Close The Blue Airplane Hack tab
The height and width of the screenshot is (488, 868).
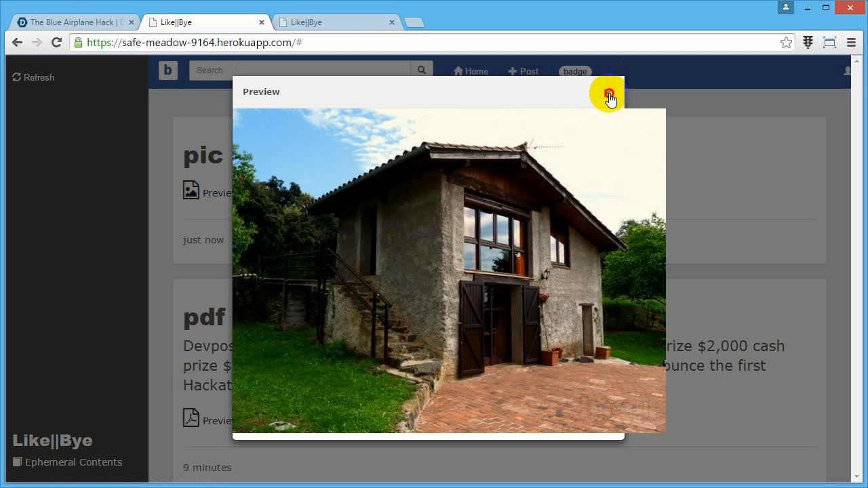132,22
